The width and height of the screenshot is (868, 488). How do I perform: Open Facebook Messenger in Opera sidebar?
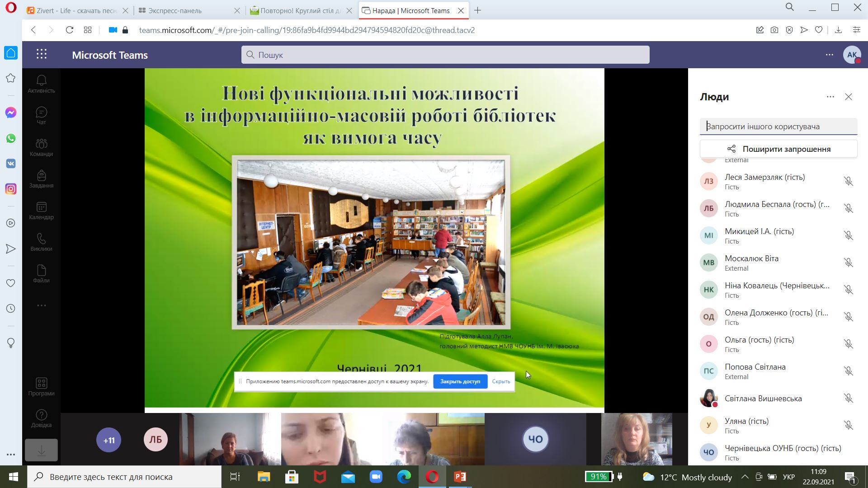pos(11,113)
